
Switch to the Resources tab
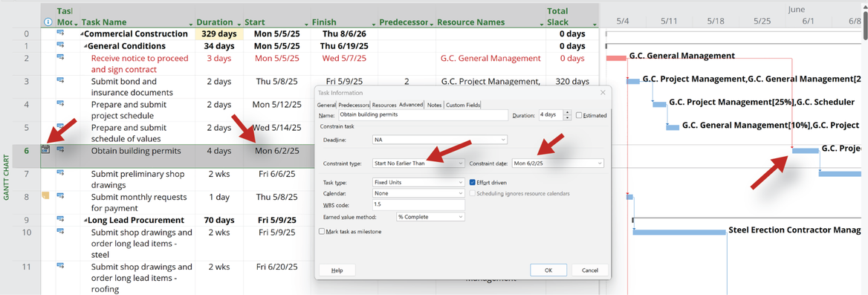pyautogui.click(x=383, y=105)
